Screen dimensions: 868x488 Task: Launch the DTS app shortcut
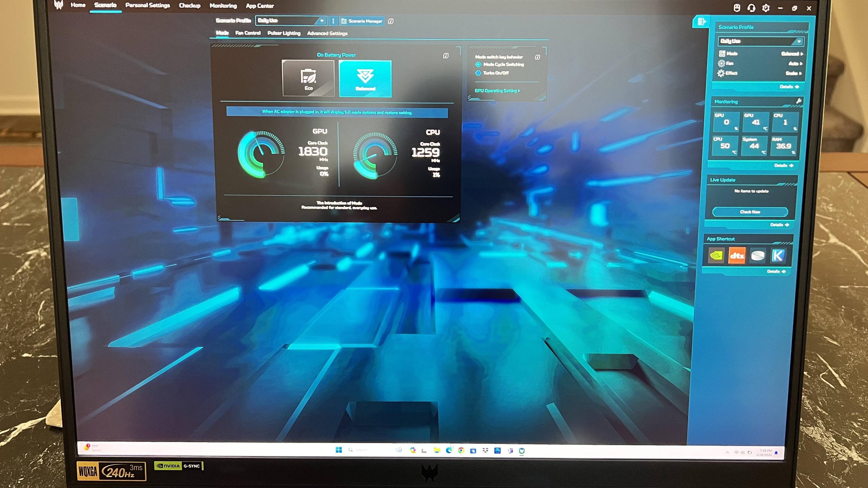[x=737, y=256]
